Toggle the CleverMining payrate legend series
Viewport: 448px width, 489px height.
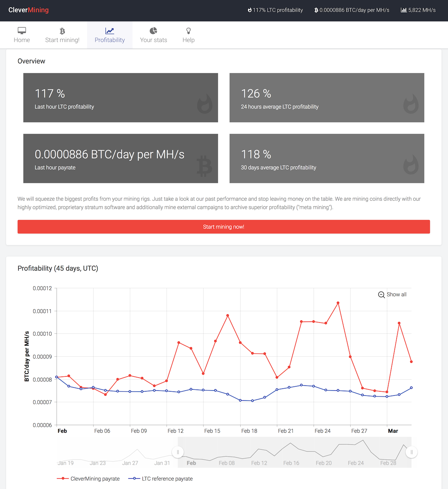(88, 479)
